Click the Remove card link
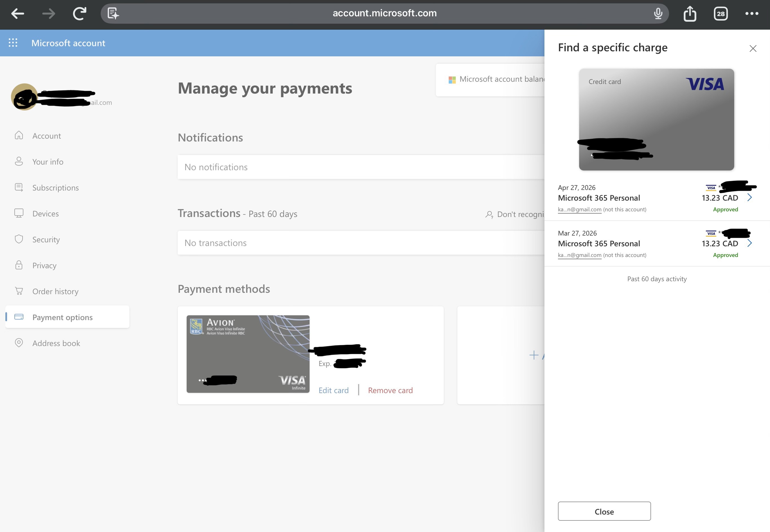Image resolution: width=770 pixels, height=532 pixels. [x=390, y=390]
